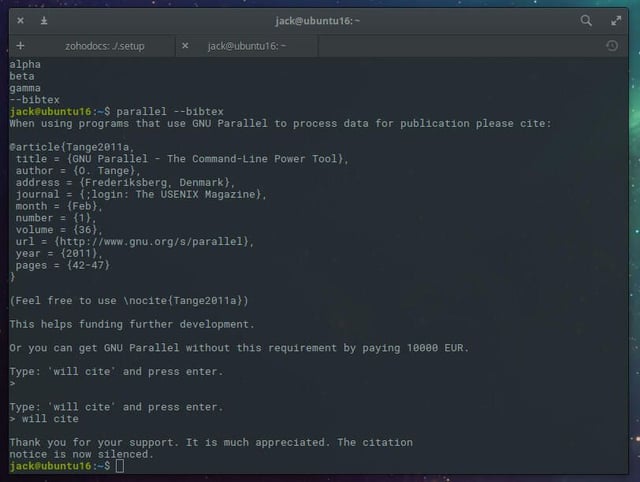This screenshot has height=482, width=640.
Task: Open the closed tabs history clock icon
Action: [611, 46]
